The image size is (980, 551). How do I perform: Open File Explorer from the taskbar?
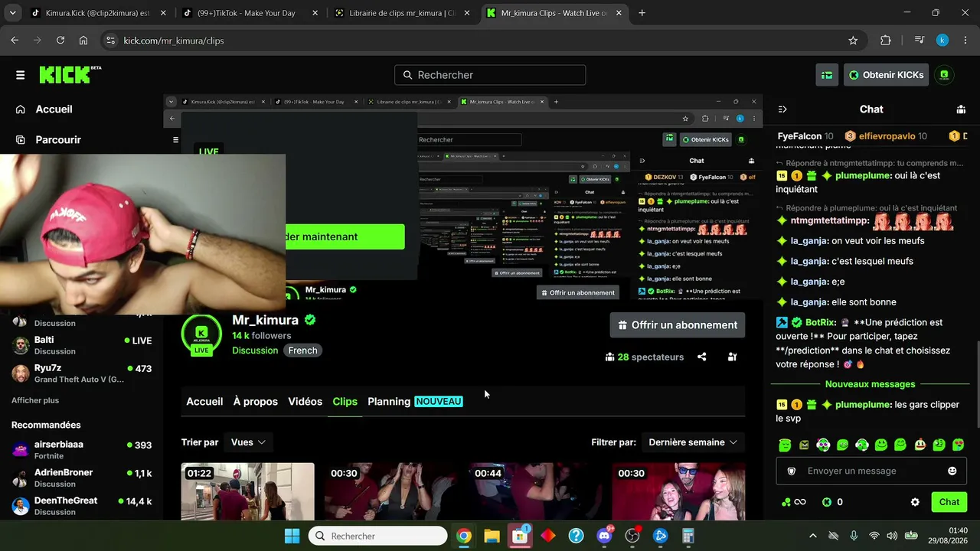(x=492, y=536)
